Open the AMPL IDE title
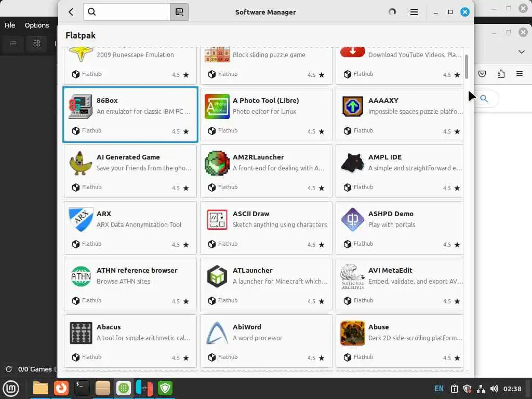This screenshot has height=399, width=532. click(385, 157)
